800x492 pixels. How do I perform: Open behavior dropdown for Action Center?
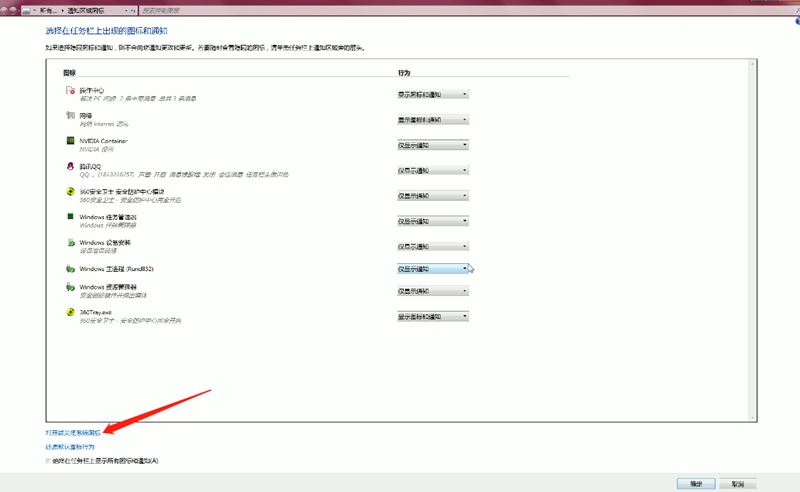tap(432, 95)
